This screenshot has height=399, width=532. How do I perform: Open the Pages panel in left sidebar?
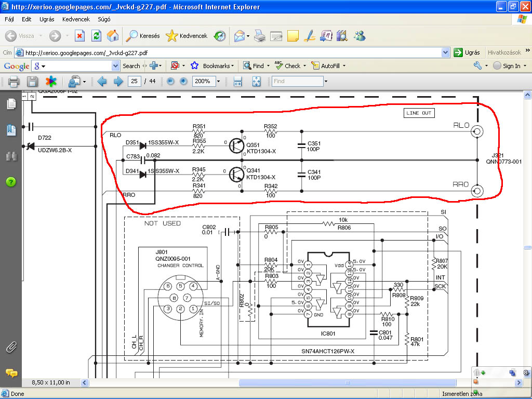pos(11,104)
